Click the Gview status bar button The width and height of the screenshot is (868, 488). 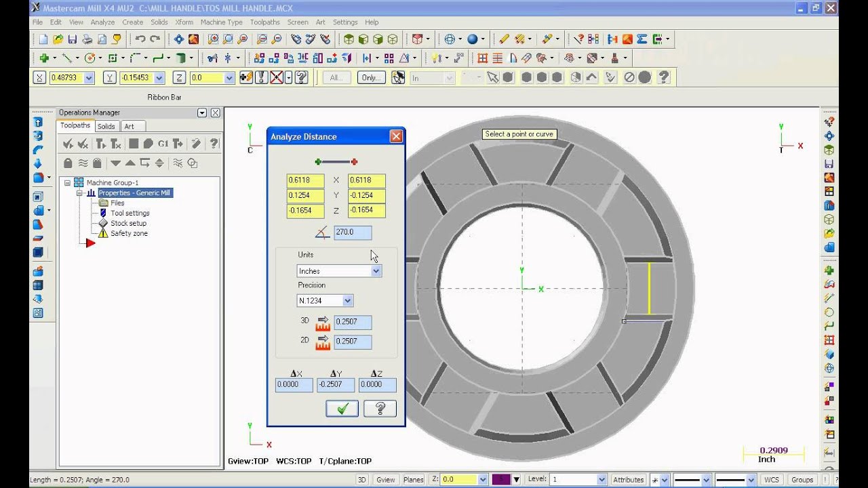[386, 479]
